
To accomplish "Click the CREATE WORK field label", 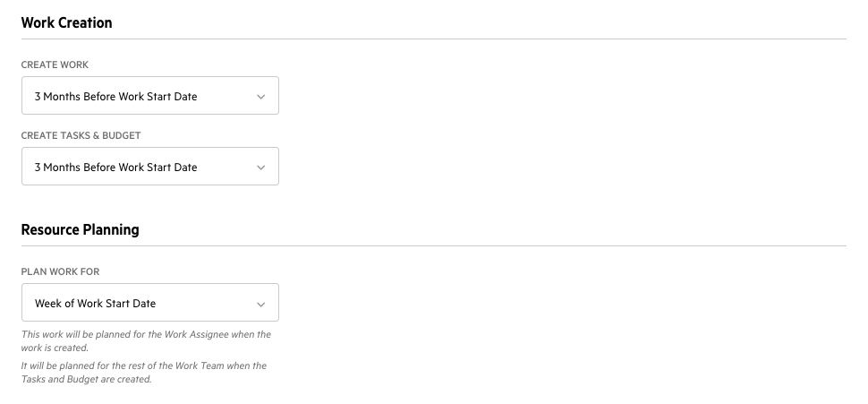I will coord(55,65).
